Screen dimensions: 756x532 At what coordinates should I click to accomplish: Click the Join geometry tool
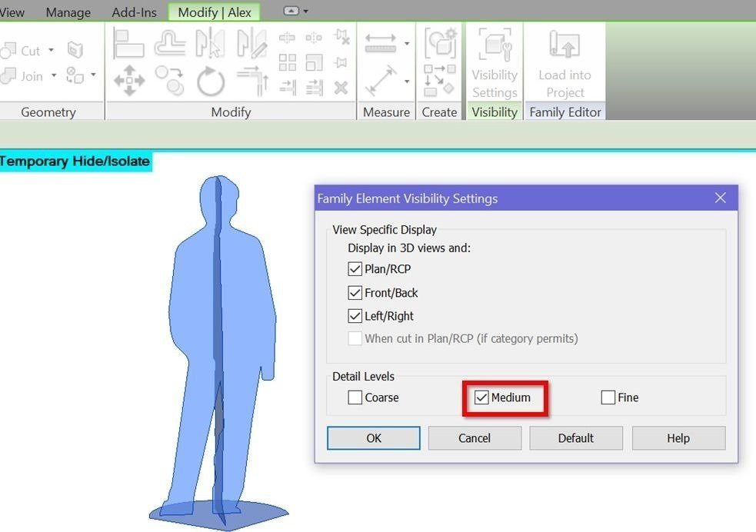(22, 75)
